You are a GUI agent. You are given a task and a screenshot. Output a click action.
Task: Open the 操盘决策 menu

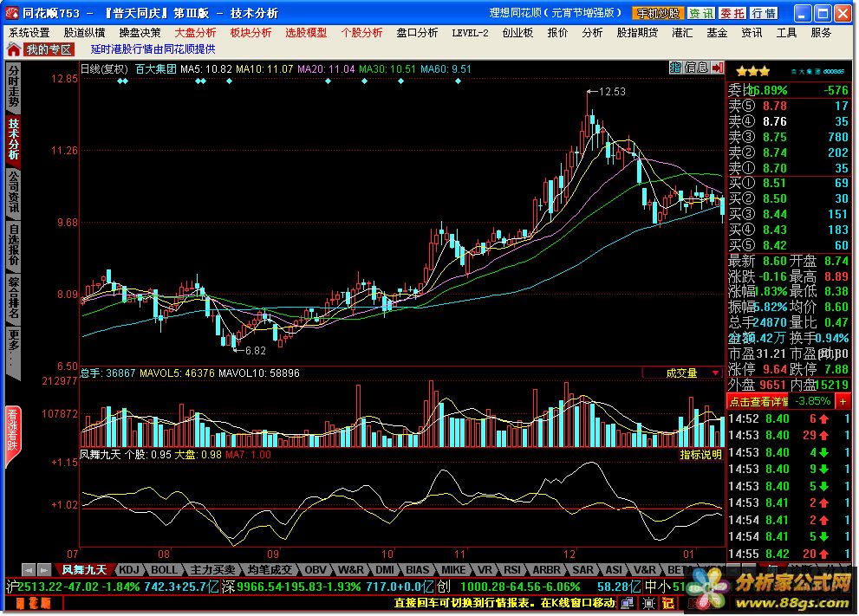(140, 33)
